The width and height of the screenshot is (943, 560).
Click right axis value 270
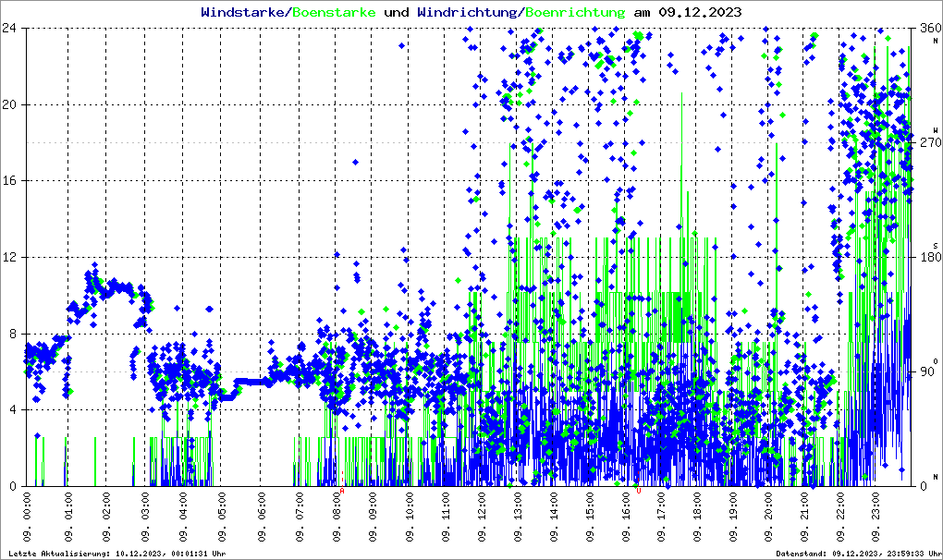pyautogui.click(x=930, y=142)
